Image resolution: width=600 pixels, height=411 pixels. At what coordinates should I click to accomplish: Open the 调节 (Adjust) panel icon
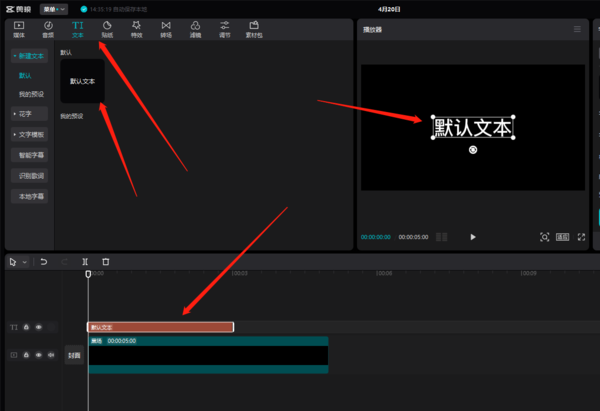(226, 29)
